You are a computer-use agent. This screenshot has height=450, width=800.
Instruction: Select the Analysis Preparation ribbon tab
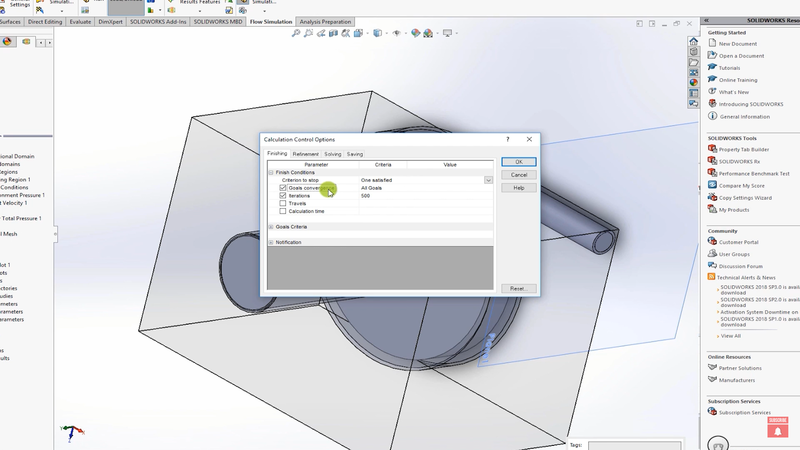point(325,21)
